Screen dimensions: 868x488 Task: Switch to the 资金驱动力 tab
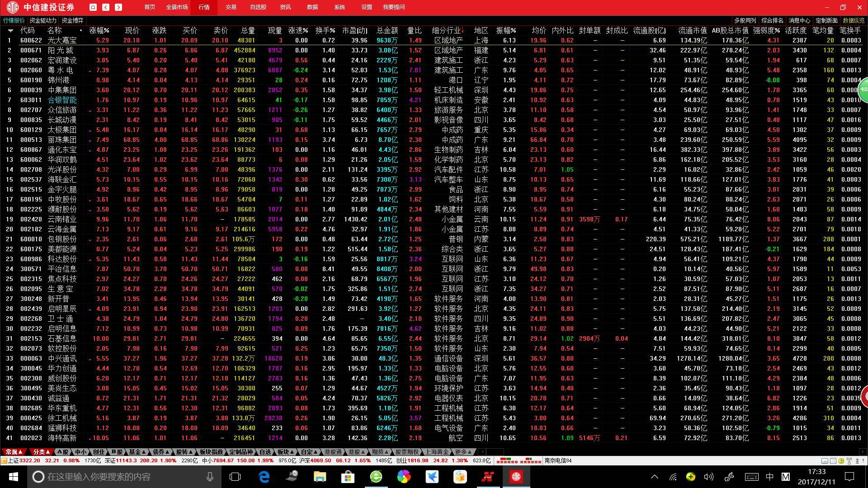click(x=43, y=20)
